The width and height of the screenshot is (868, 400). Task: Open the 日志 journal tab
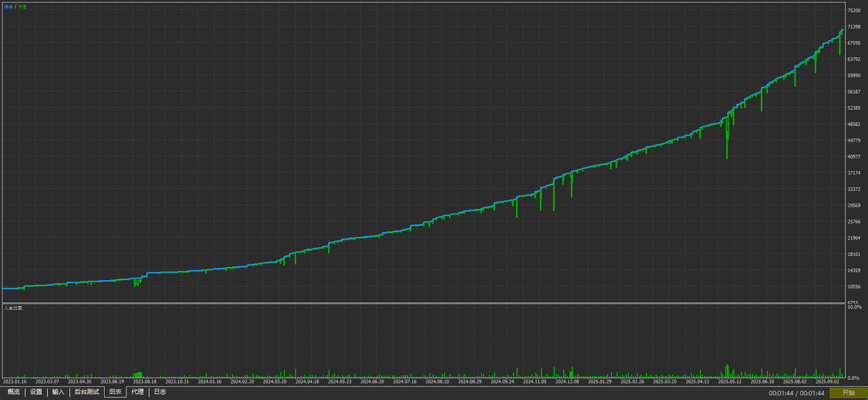(x=160, y=392)
